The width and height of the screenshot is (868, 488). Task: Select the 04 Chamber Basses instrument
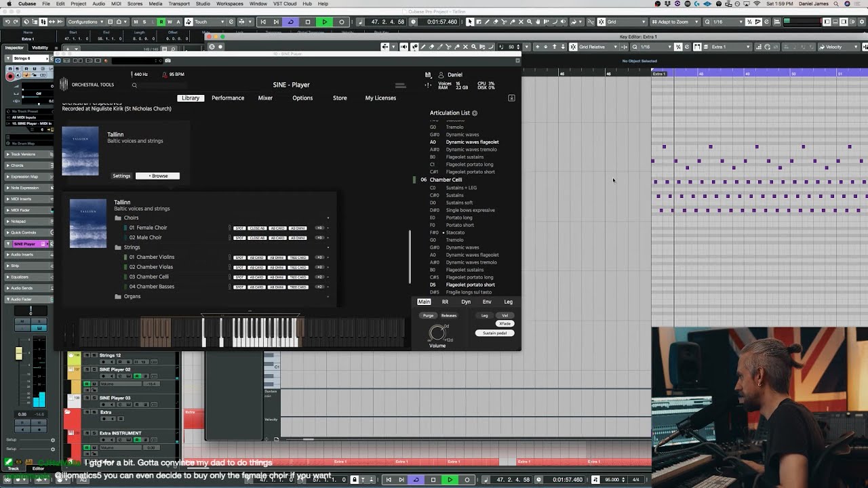[x=152, y=287]
